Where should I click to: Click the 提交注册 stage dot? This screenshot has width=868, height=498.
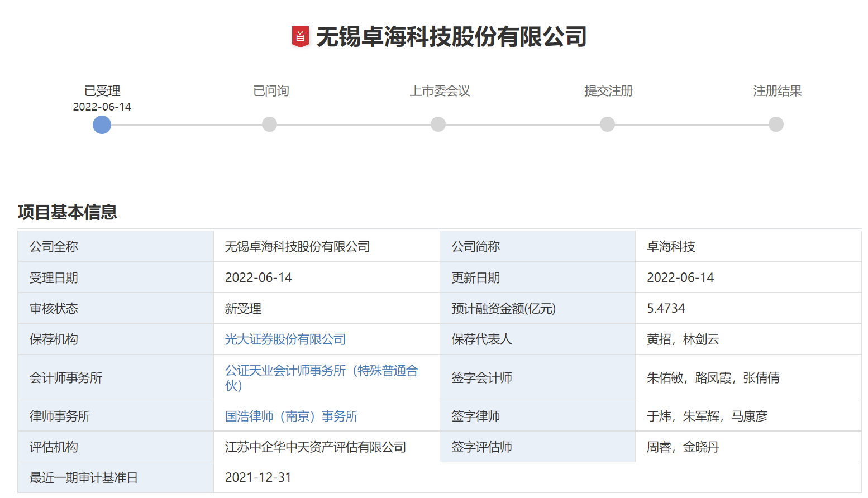coord(607,124)
